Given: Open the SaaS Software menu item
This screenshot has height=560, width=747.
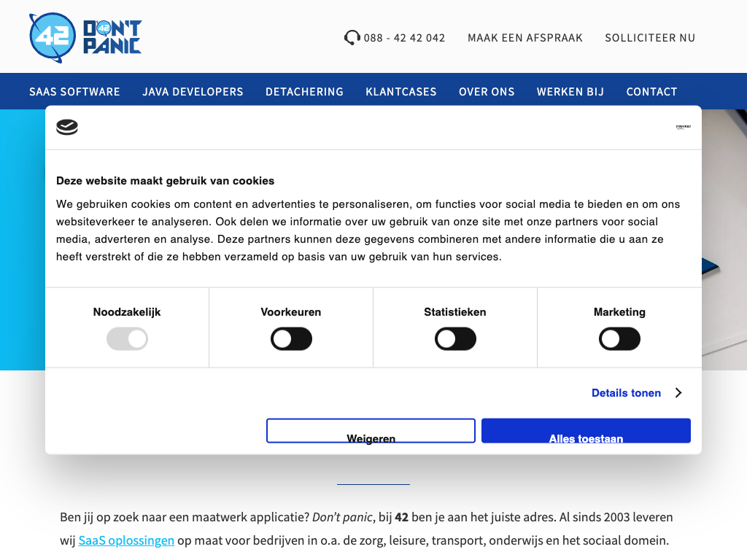Looking at the screenshot, I should point(74,92).
